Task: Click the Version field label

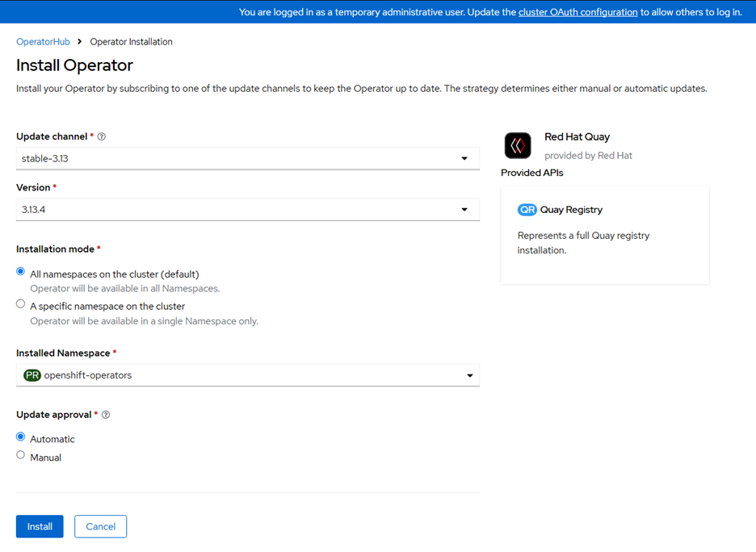Action: (33, 187)
